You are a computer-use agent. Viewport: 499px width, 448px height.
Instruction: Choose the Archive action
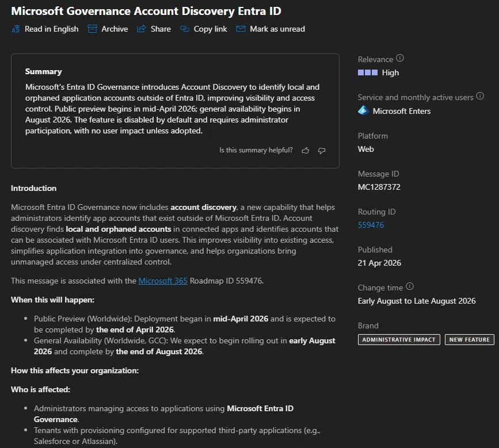pos(108,29)
